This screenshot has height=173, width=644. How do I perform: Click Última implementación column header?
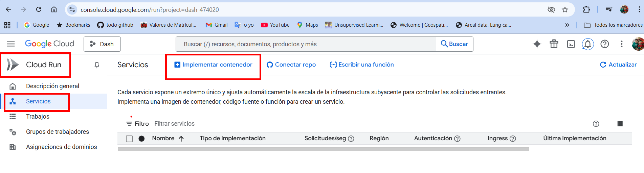pos(575,138)
